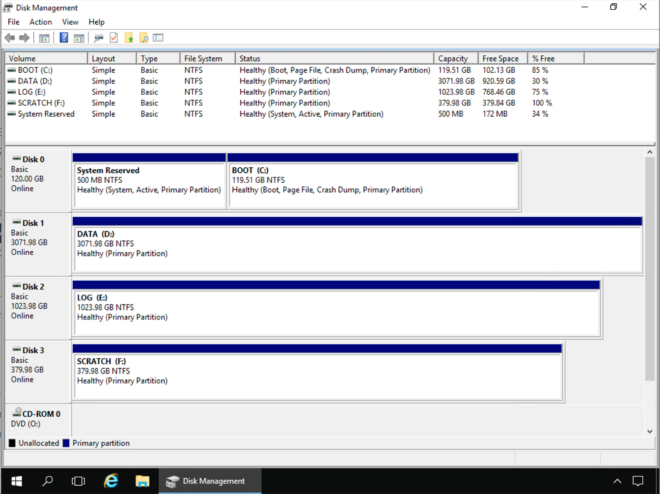Sort volumes by the Capacity column

455,59
